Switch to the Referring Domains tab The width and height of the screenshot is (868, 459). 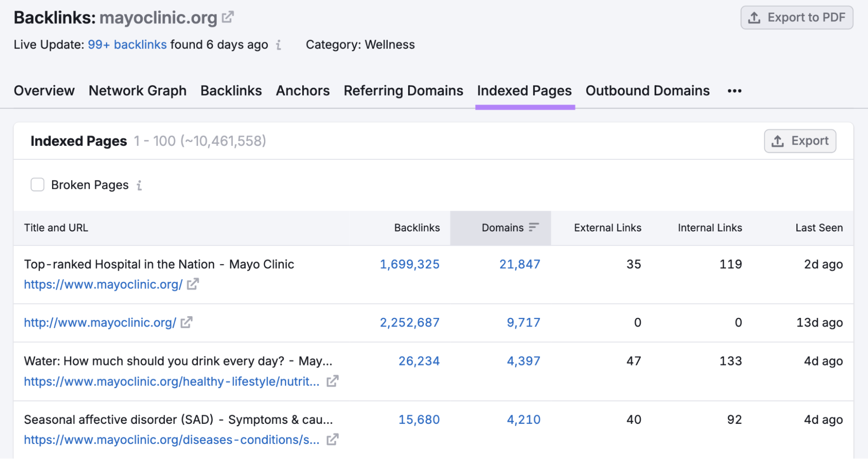(x=403, y=91)
